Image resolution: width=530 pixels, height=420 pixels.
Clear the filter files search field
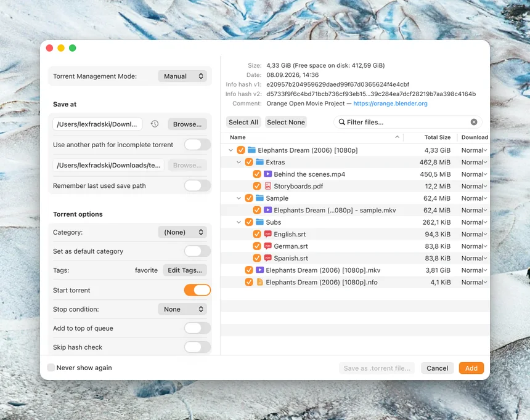474,122
